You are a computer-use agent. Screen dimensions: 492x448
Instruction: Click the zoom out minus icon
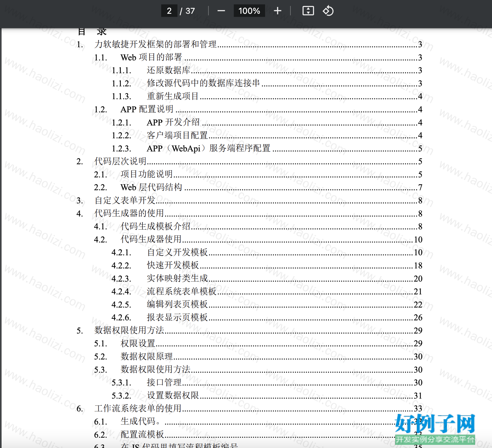(221, 11)
